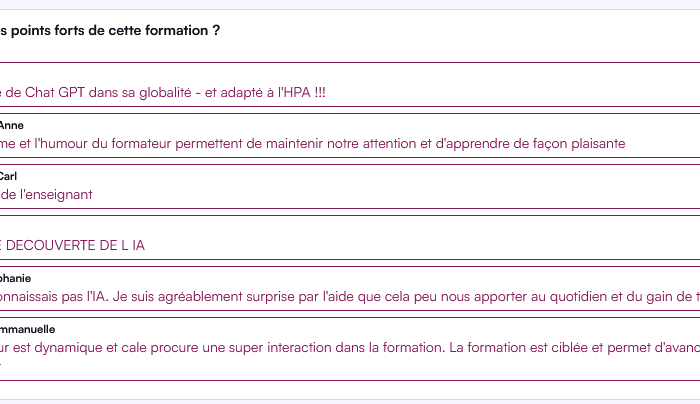The width and height of the screenshot is (700, 404).
Task: Click the question mark ending the heading
Action: [216, 30]
